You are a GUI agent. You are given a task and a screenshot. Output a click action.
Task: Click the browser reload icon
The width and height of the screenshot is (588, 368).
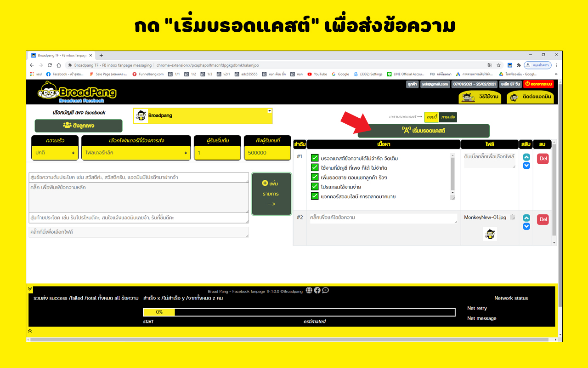(50, 65)
